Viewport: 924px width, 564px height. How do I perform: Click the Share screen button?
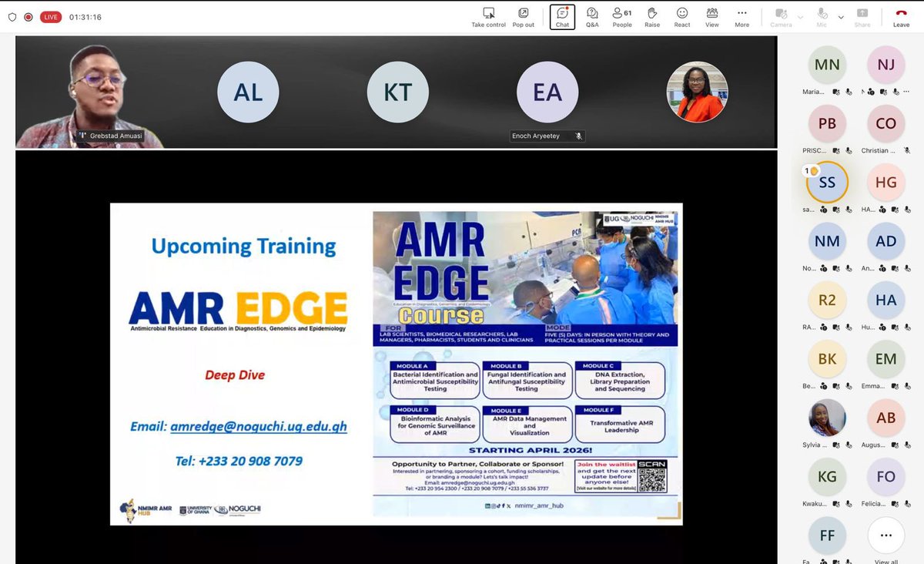pos(862,17)
